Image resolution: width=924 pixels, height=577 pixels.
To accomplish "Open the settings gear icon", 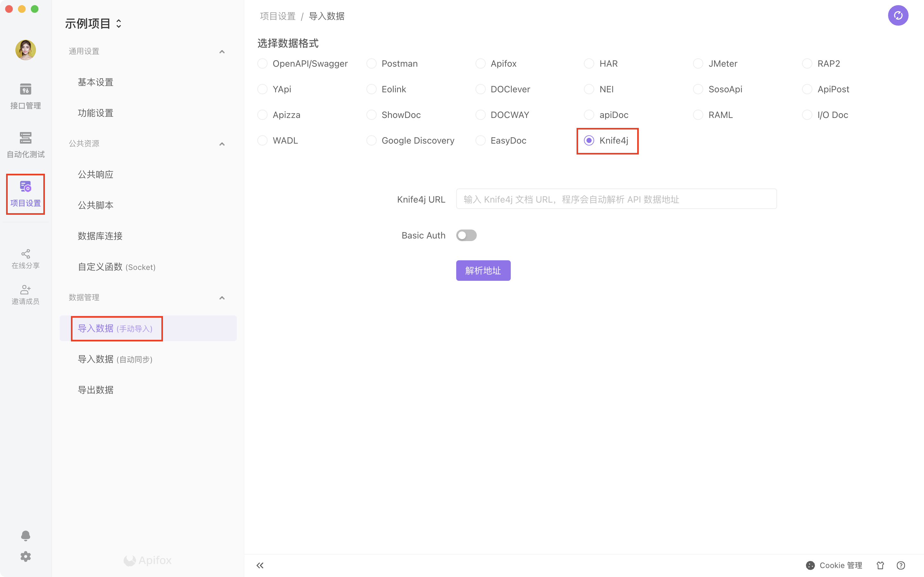I will [25, 556].
